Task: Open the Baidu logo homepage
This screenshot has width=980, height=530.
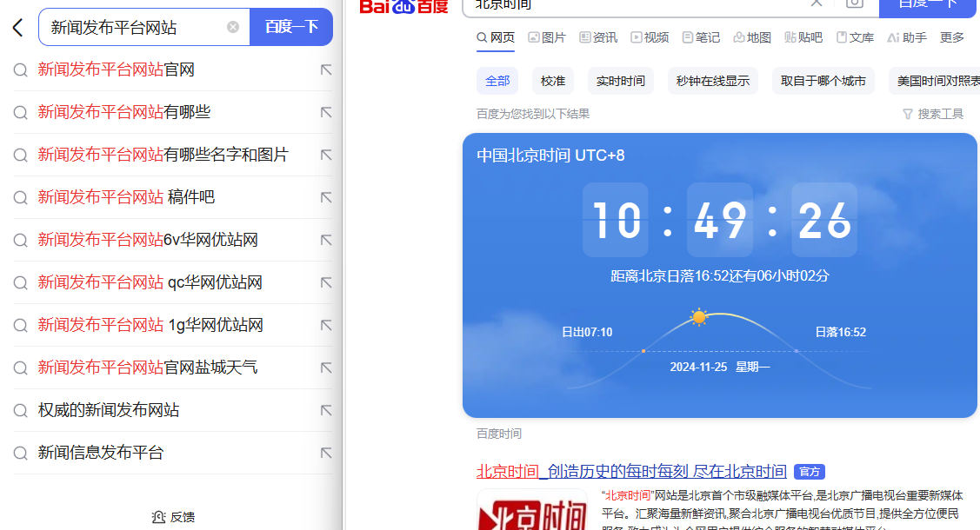Action: pos(403,7)
